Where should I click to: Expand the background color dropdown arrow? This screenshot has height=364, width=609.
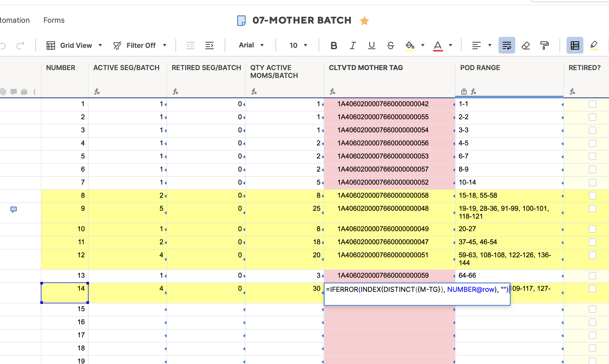pos(423,45)
